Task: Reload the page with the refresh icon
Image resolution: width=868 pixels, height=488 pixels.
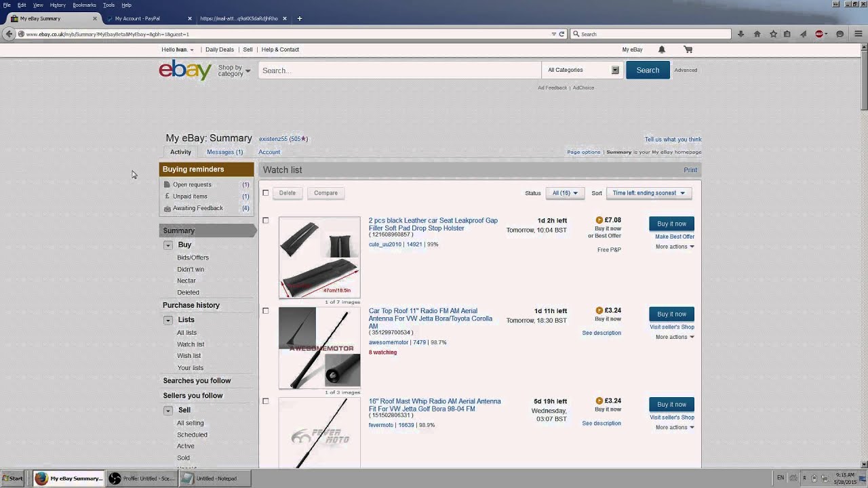Action: tap(561, 34)
